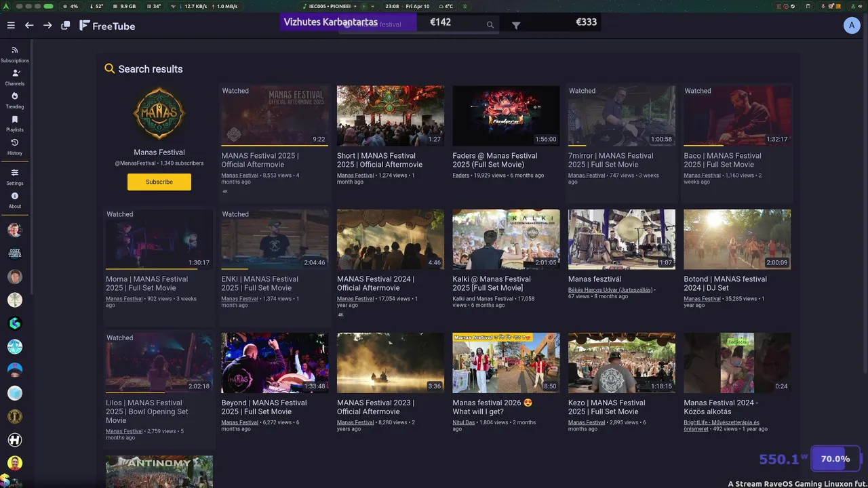Play Moma MANAS Festival 2025 thumbnail

point(159,239)
